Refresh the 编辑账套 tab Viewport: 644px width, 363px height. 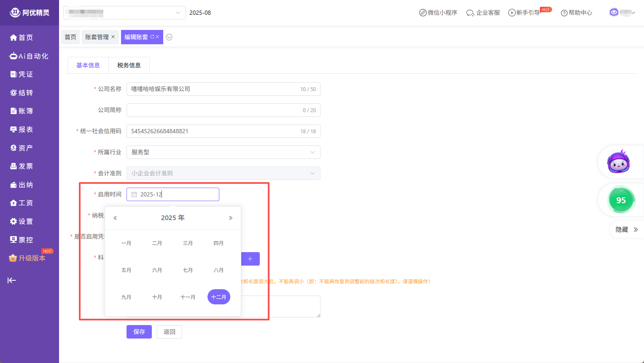pyautogui.click(x=152, y=37)
